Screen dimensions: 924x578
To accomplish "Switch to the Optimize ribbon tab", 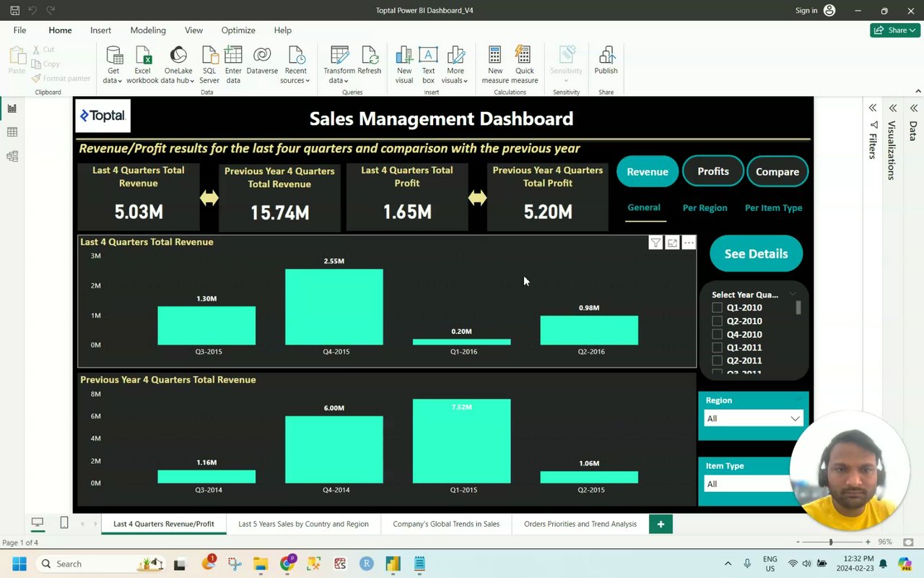I will 238,30.
